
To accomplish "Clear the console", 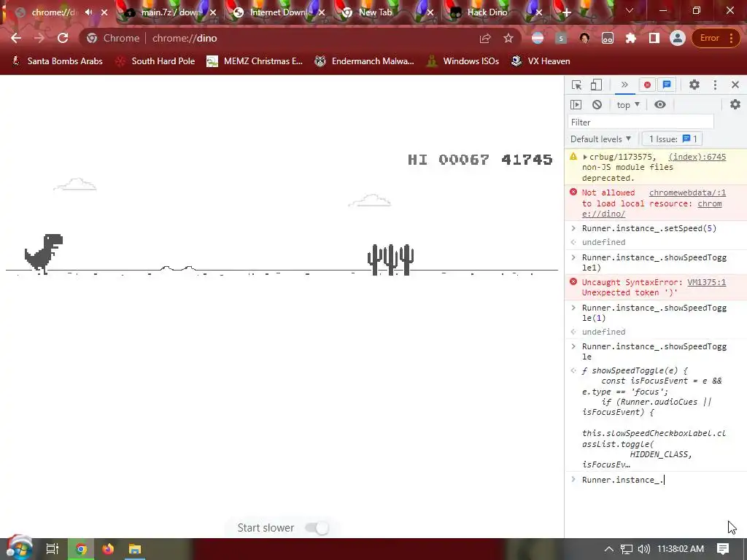I will point(597,105).
